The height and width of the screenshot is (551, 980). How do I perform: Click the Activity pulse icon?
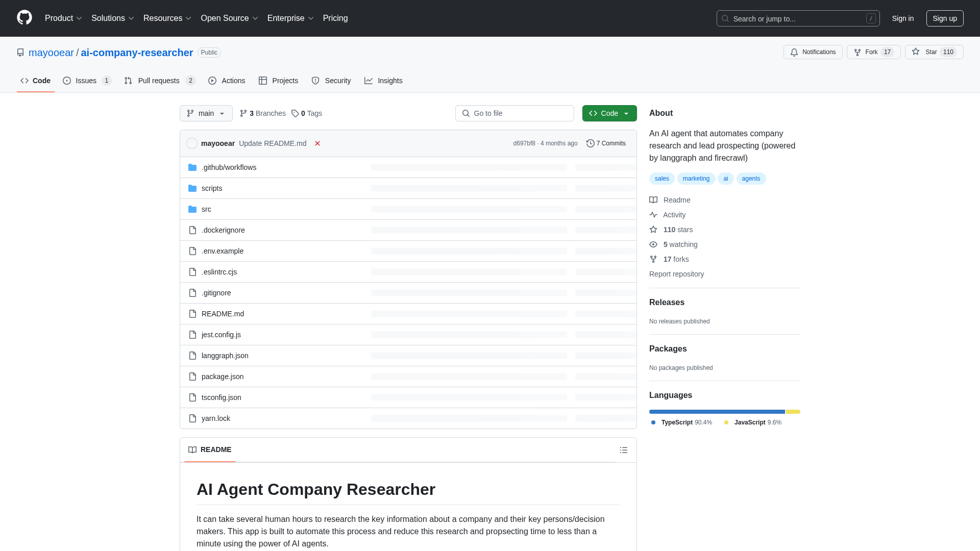pos(653,215)
